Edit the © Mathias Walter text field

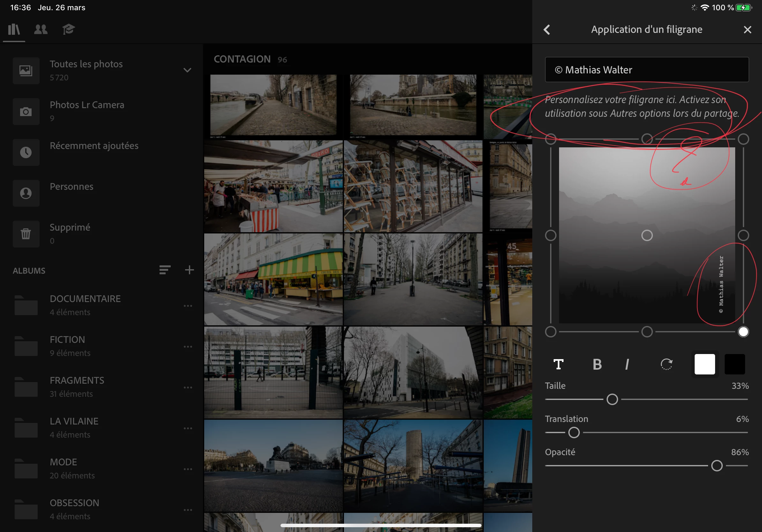[646, 70]
